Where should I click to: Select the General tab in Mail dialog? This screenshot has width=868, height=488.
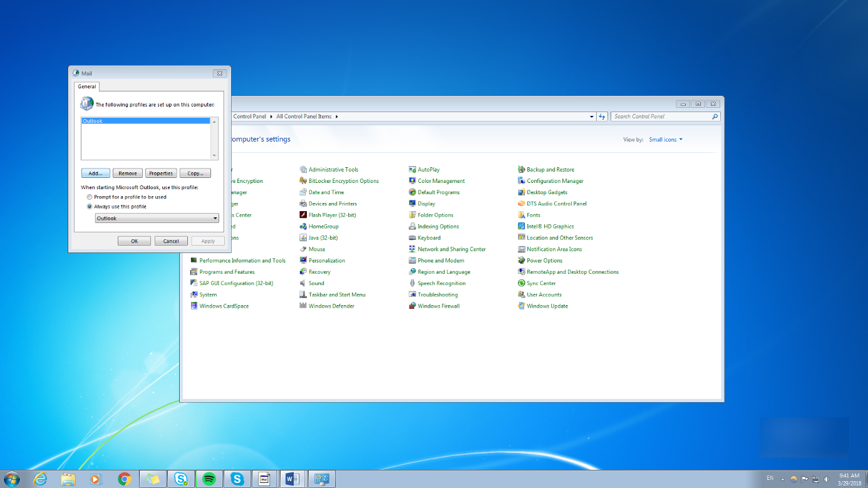point(87,86)
